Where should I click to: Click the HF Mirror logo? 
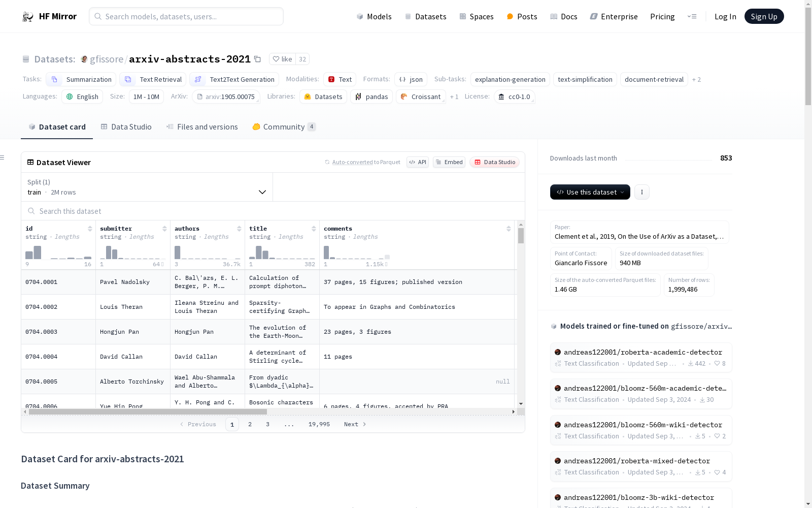[x=49, y=16]
